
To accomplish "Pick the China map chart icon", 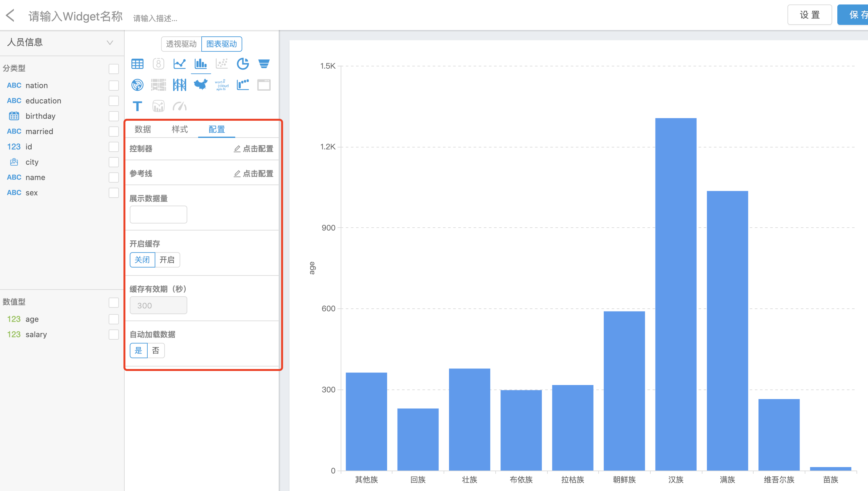I will (200, 85).
